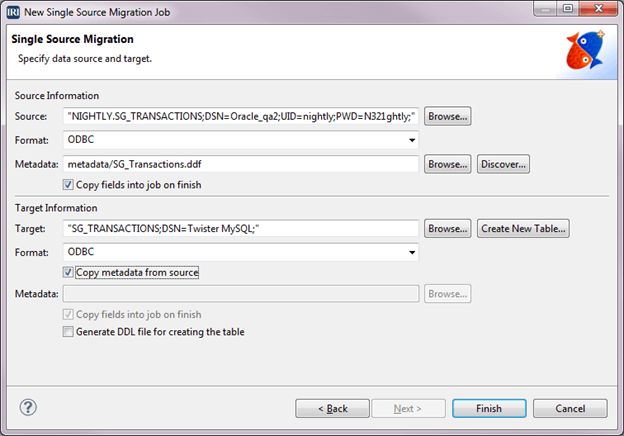Image resolution: width=624 pixels, height=436 pixels.
Task: Click Create New Table button
Action: [x=523, y=228]
